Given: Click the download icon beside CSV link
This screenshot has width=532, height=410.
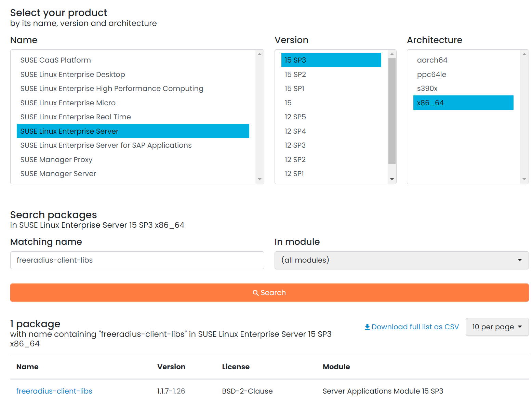Looking at the screenshot, I should click(x=367, y=327).
